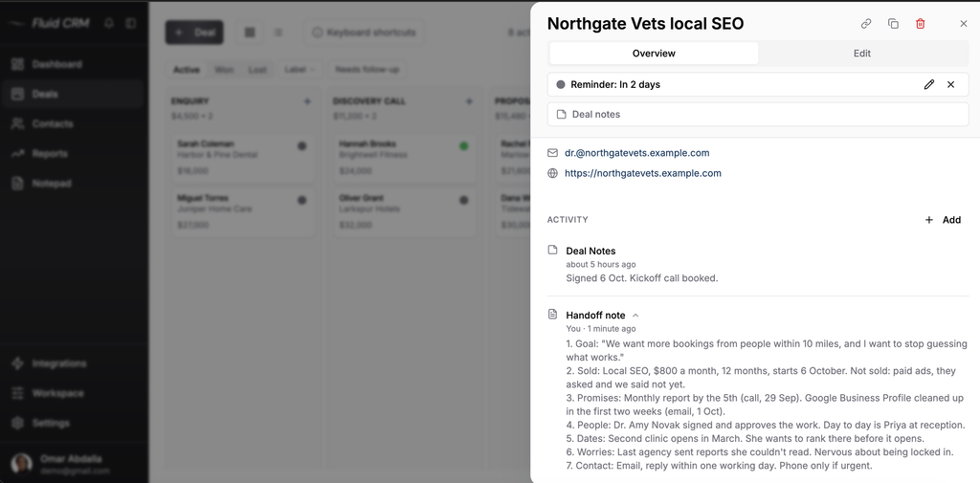The width and height of the screenshot is (980, 483).
Task: Switch to the Overview tab
Action: (x=654, y=54)
